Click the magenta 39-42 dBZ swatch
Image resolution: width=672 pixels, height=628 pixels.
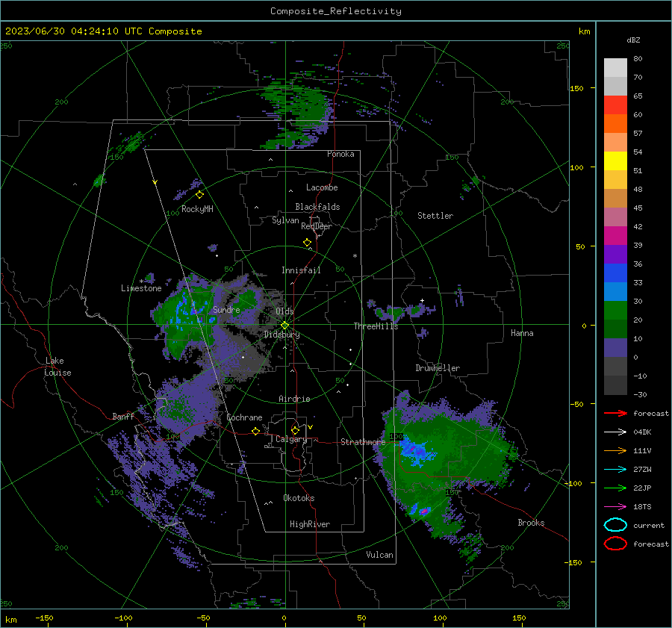[x=615, y=236]
